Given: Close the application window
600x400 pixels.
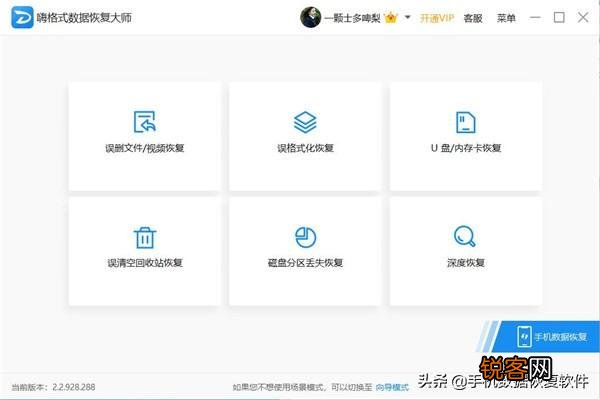Looking at the screenshot, I should [583, 17].
